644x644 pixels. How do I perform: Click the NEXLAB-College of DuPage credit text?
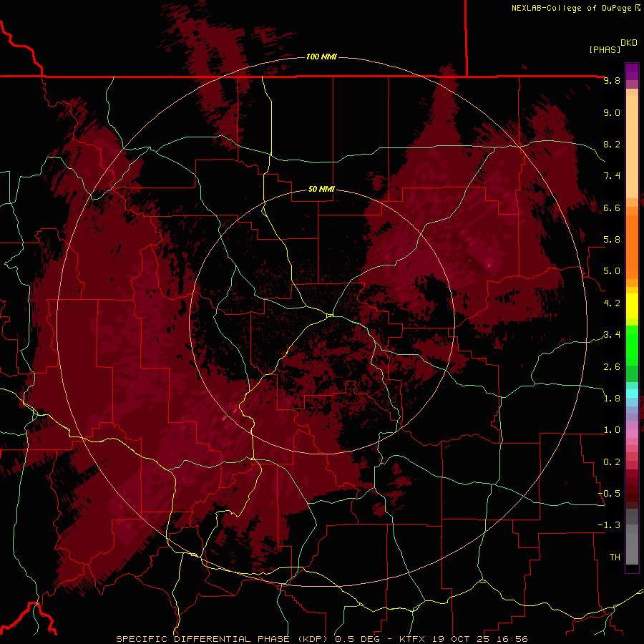pos(572,8)
